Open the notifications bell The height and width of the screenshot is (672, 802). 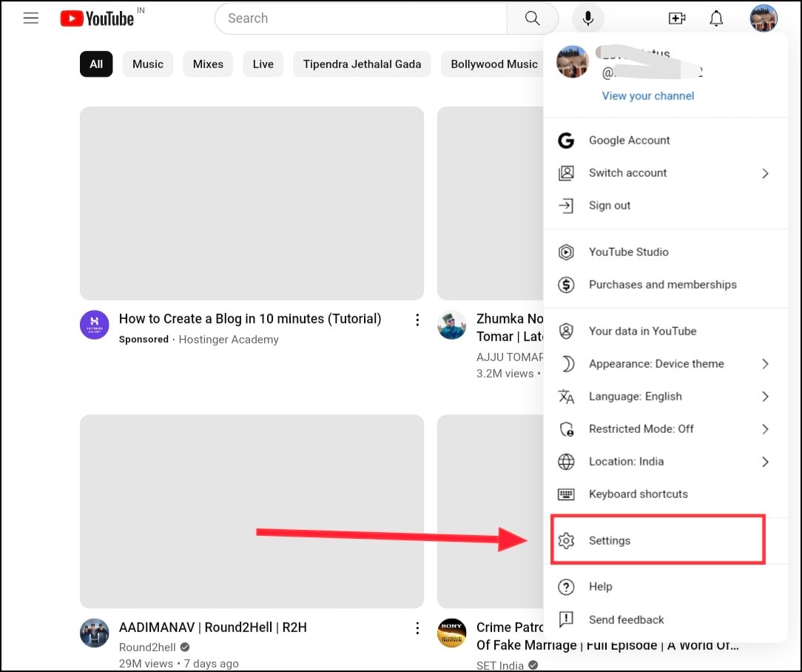716,19
